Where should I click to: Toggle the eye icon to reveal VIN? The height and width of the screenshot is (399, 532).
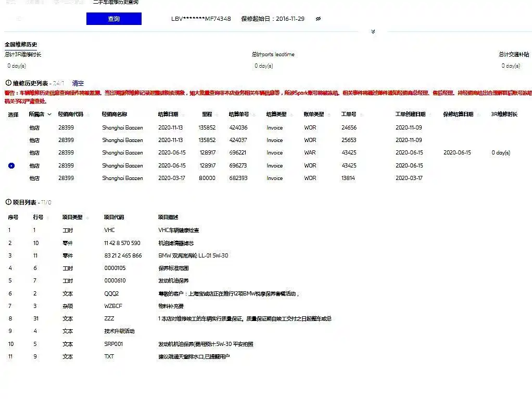[x=318, y=19]
